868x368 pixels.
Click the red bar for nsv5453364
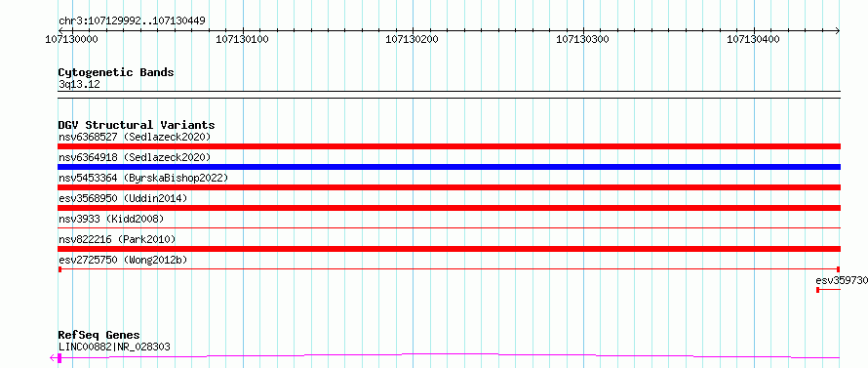pyautogui.click(x=449, y=187)
